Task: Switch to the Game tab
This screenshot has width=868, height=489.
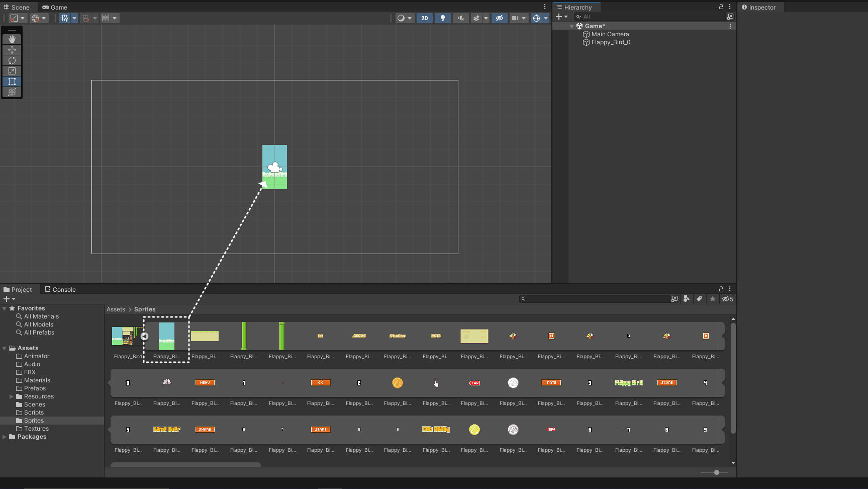Action: tap(55, 7)
